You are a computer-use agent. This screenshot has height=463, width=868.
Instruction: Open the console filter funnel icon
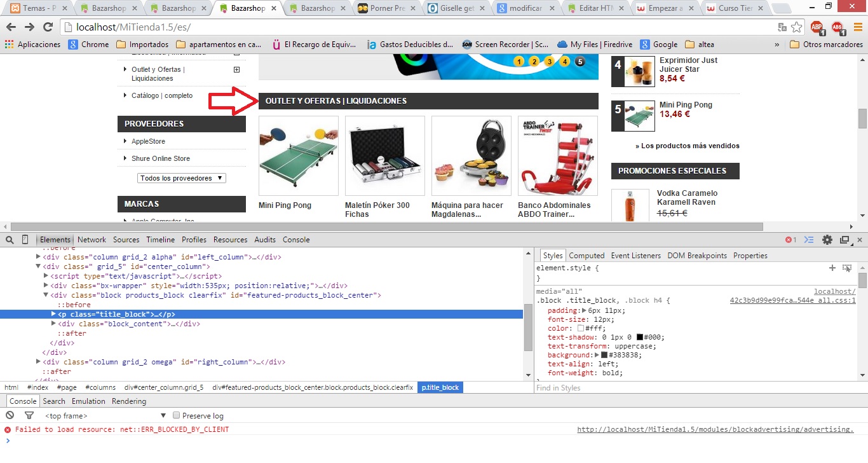(x=29, y=415)
